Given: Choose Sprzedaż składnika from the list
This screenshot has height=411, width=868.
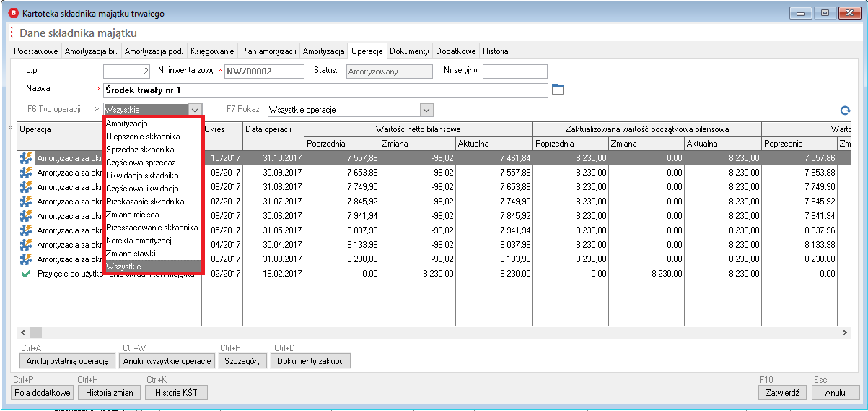Looking at the screenshot, I should pyautogui.click(x=154, y=150).
